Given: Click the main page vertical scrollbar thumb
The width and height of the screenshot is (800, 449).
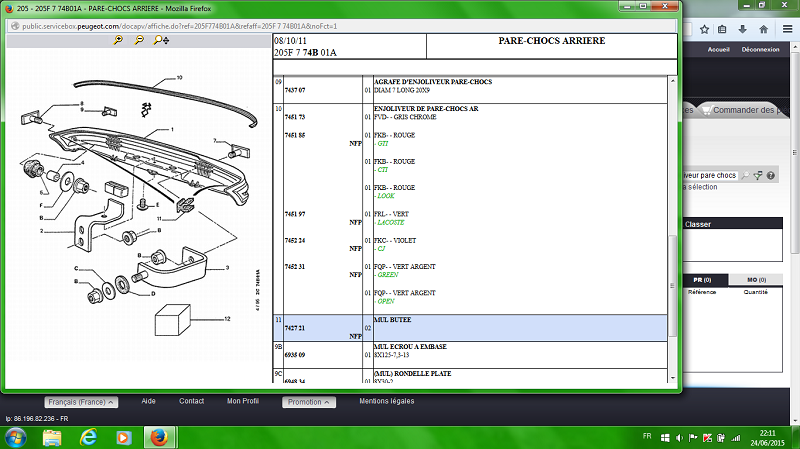Looking at the screenshot, I should tap(795, 152).
